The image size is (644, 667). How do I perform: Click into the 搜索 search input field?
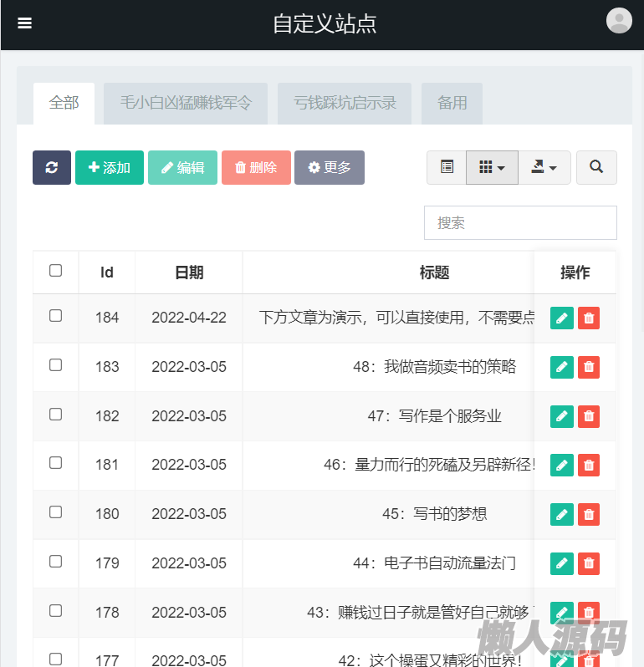tap(520, 223)
